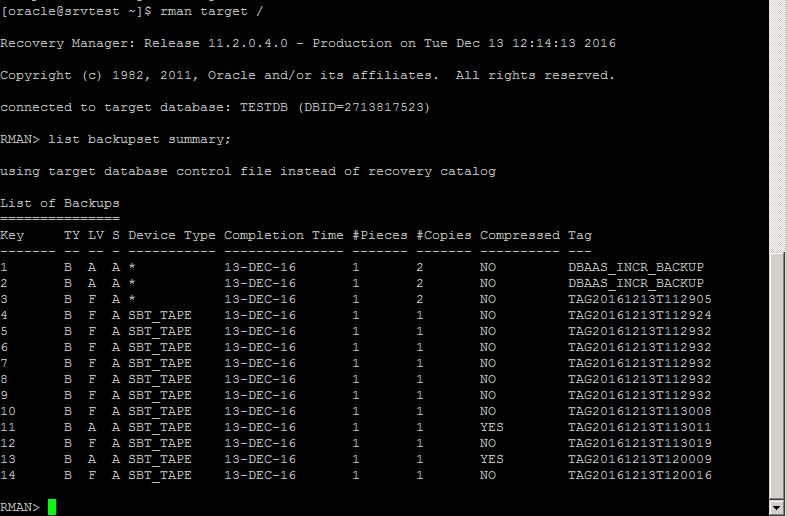The height and width of the screenshot is (516, 787).
Task: Click the tag TAG20161213T112924
Action: 640,315
